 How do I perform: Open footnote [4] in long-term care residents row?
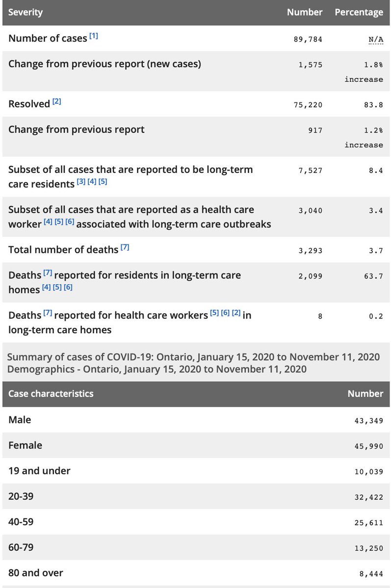coord(92,182)
